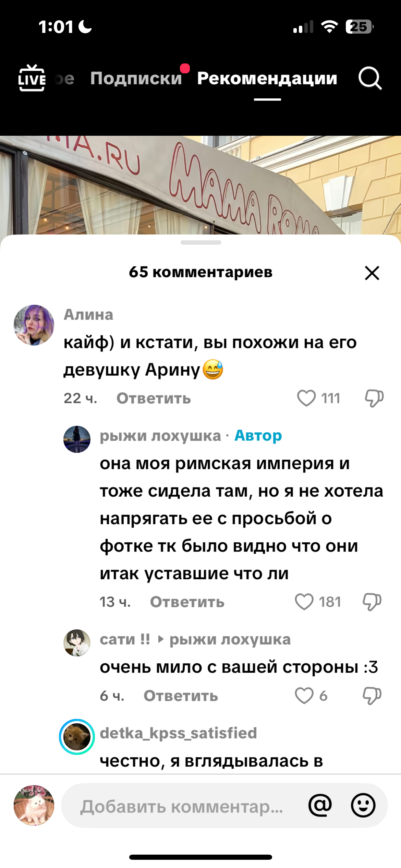The width and height of the screenshot is (401, 868).
Task: Open the emoji picker smiley icon
Action: pos(363,805)
